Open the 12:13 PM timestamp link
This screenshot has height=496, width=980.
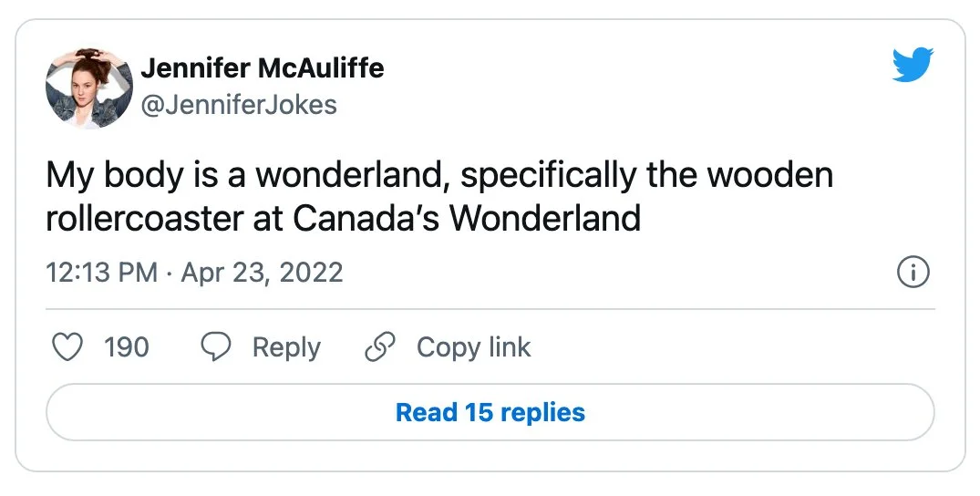(x=101, y=273)
